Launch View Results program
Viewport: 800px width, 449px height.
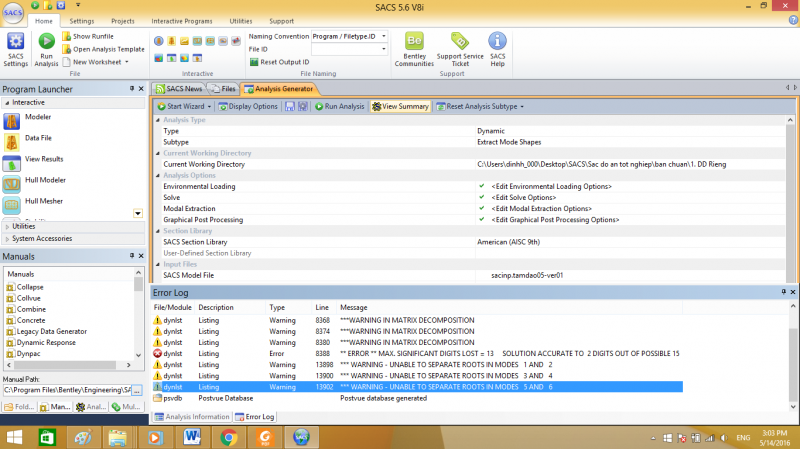coord(34,163)
